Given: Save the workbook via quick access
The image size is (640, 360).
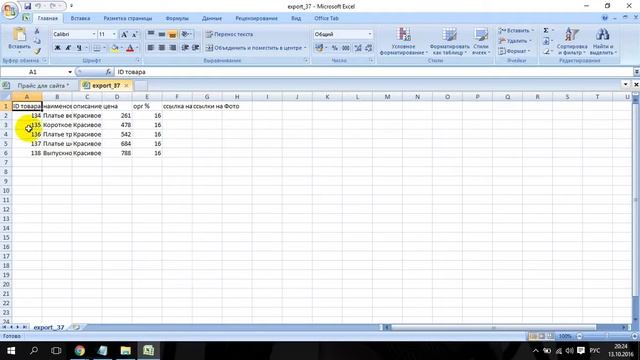Looking at the screenshot, I should point(27,6).
